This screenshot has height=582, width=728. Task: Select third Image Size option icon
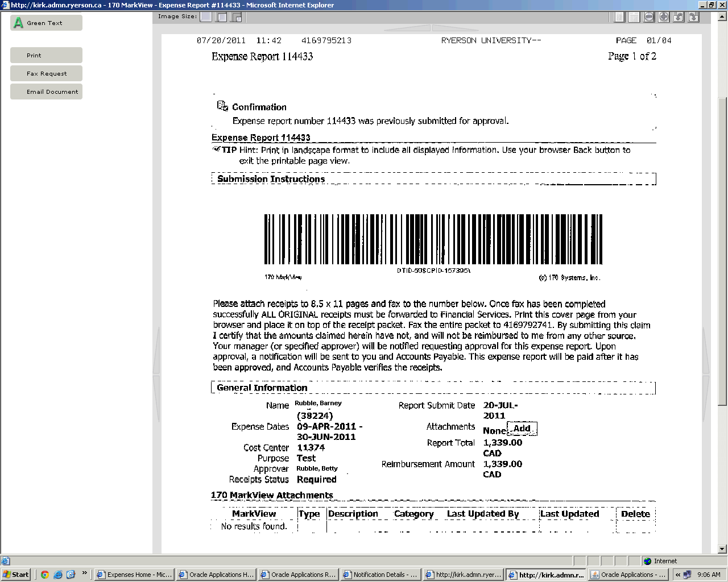(x=237, y=17)
